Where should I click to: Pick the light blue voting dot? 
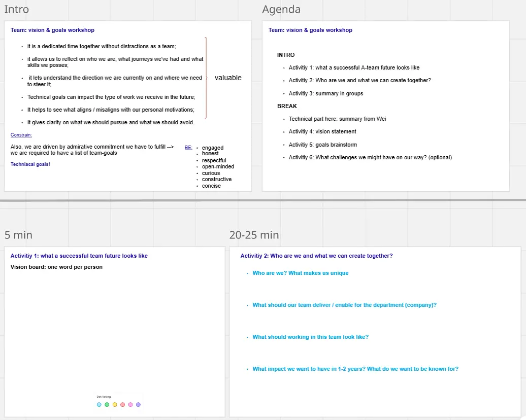click(x=99, y=404)
